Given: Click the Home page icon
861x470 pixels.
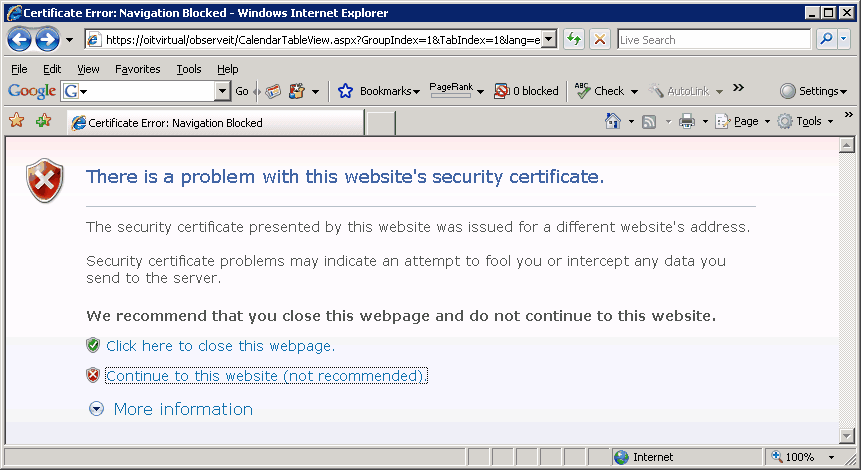Looking at the screenshot, I should 614,122.
